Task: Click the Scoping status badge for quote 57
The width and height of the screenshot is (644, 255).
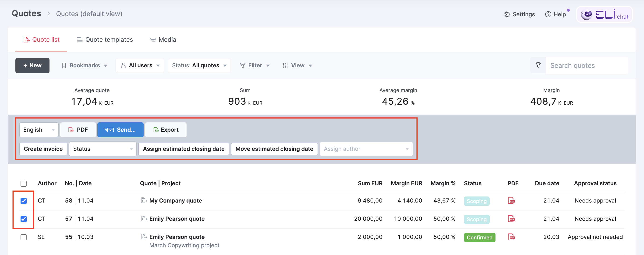Action: [x=477, y=219]
